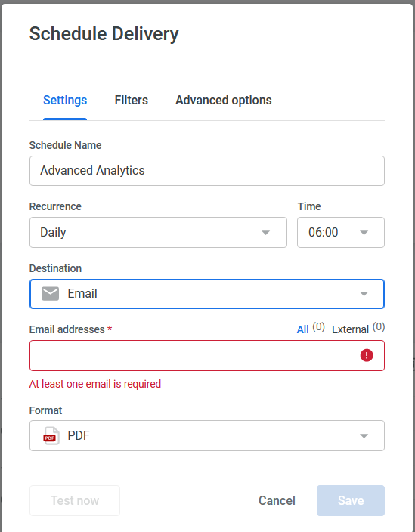
Task: Focus the Schedule Name input field
Action: pyautogui.click(x=207, y=171)
